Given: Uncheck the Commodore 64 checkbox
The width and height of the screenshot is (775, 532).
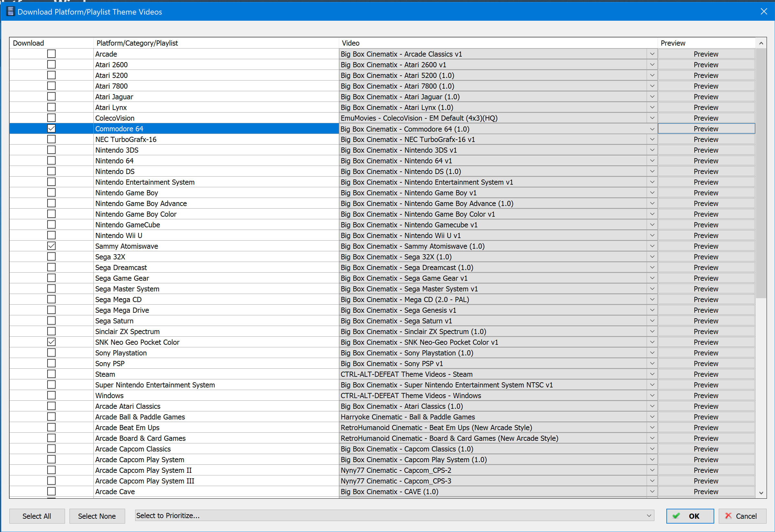Looking at the screenshot, I should coord(51,128).
